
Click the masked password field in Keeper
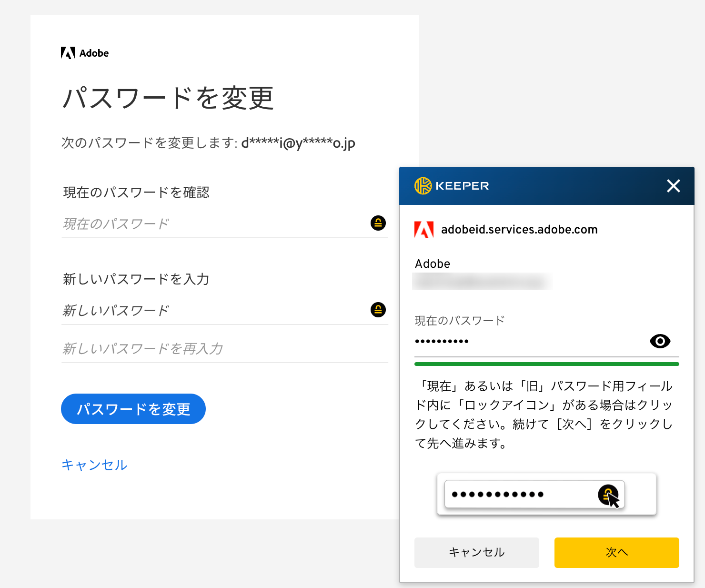(529, 341)
